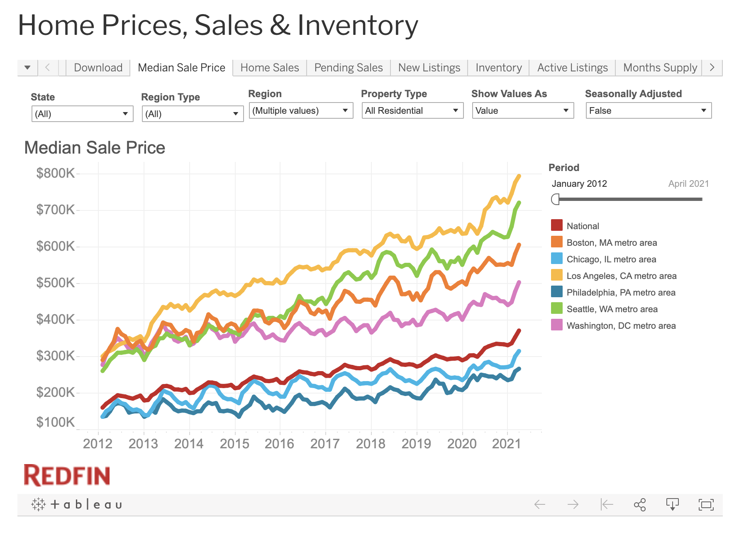The height and width of the screenshot is (533, 756).
Task: Enter full screen mode
Action: [x=706, y=505]
